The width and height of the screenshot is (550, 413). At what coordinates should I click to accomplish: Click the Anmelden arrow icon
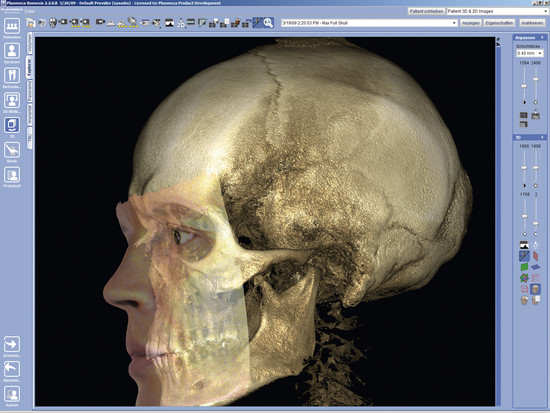(12, 345)
